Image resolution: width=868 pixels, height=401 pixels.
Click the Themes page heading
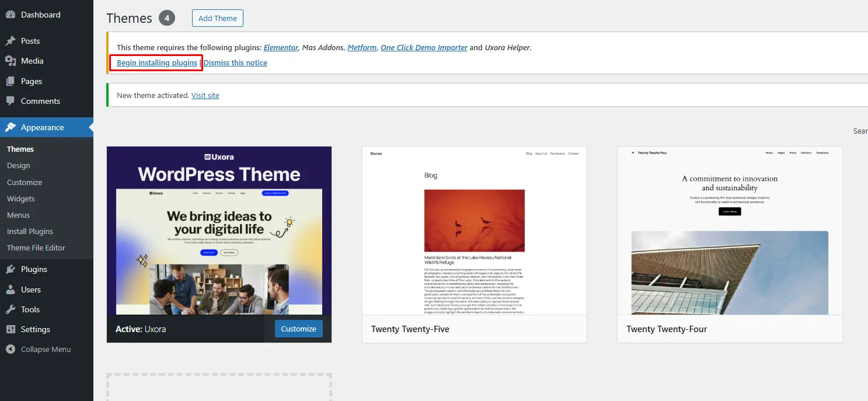pyautogui.click(x=130, y=18)
